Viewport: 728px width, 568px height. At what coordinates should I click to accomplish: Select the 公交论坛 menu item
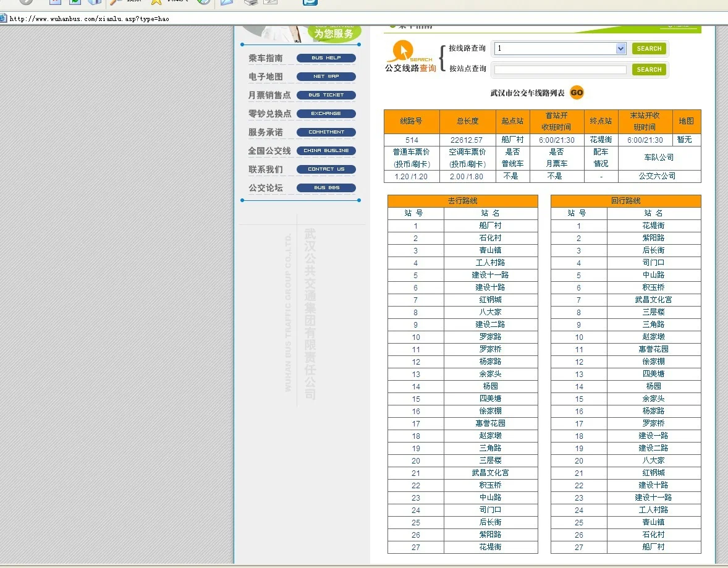point(266,188)
